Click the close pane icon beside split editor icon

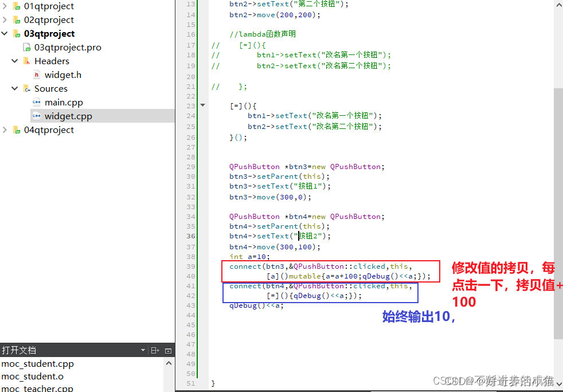pyautogui.click(x=168, y=350)
